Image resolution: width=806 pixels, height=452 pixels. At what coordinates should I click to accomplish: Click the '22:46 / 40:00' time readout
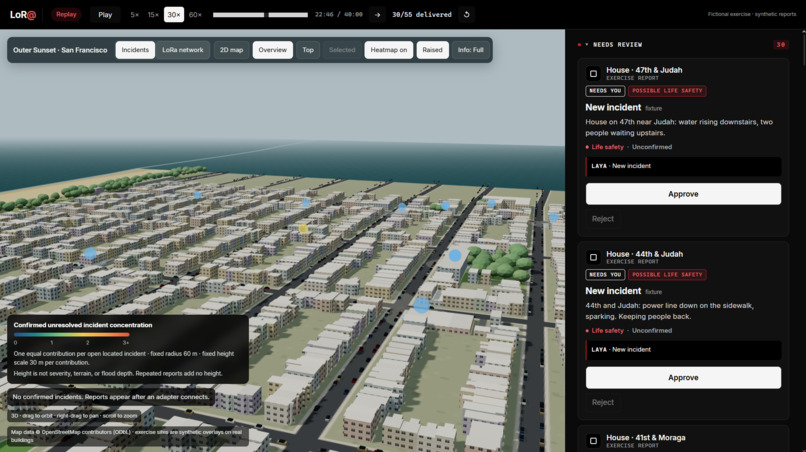coord(339,14)
